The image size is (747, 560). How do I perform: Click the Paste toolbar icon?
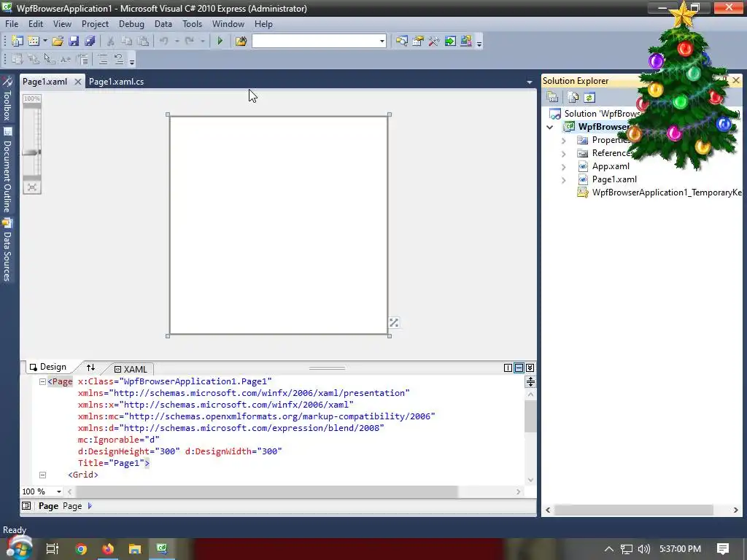[143, 42]
